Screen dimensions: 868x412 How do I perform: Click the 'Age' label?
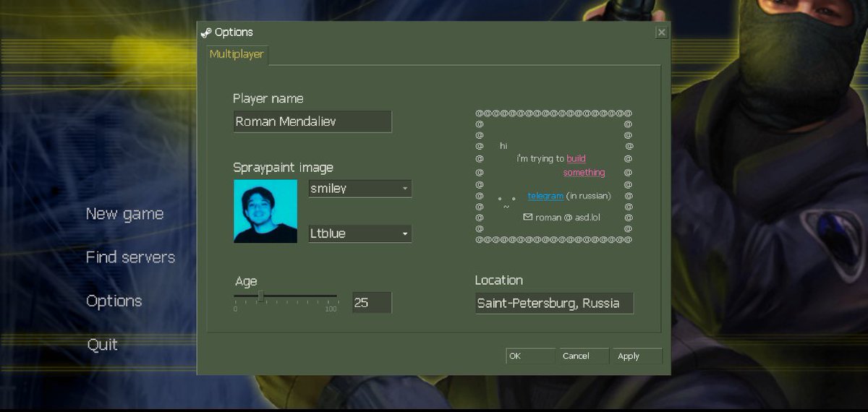(x=246, y=282)
